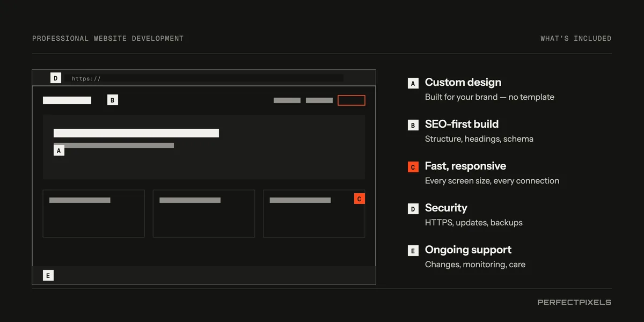This screenshot has width=644, height=322.
Task: Select the second gray nav item placeholder
Action: [x=319, y=100]
